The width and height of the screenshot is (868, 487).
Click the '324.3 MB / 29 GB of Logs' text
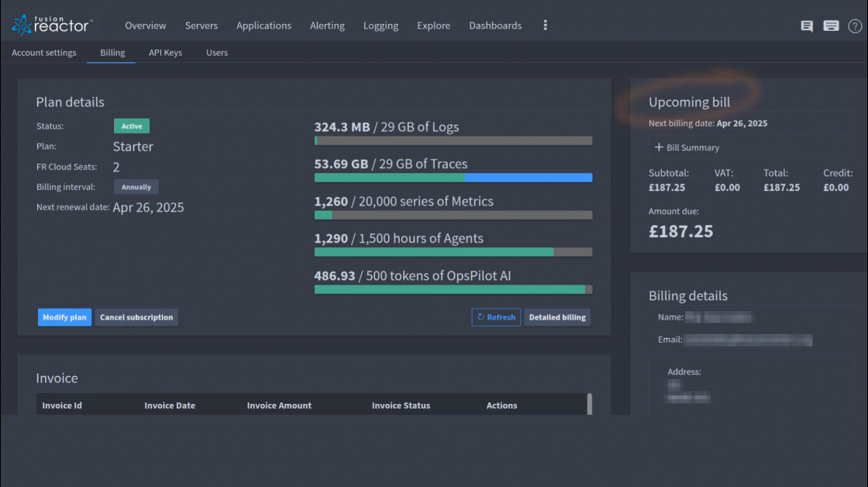click(x=387, y=127)
